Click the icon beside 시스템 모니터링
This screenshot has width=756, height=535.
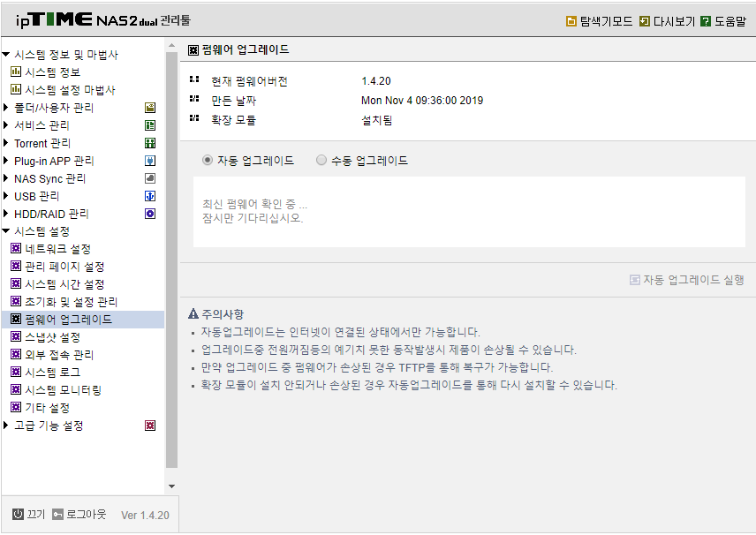coord(16,390)
